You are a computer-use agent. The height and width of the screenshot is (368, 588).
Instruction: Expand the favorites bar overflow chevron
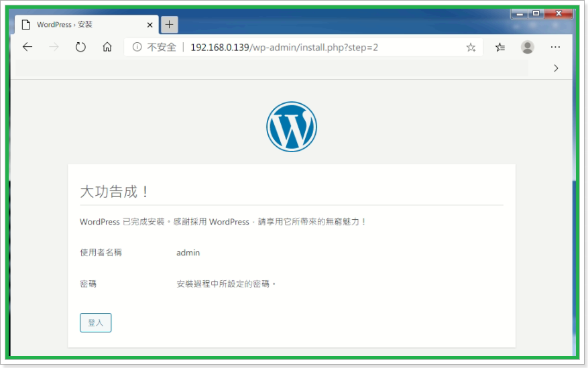tap(556, 68)
